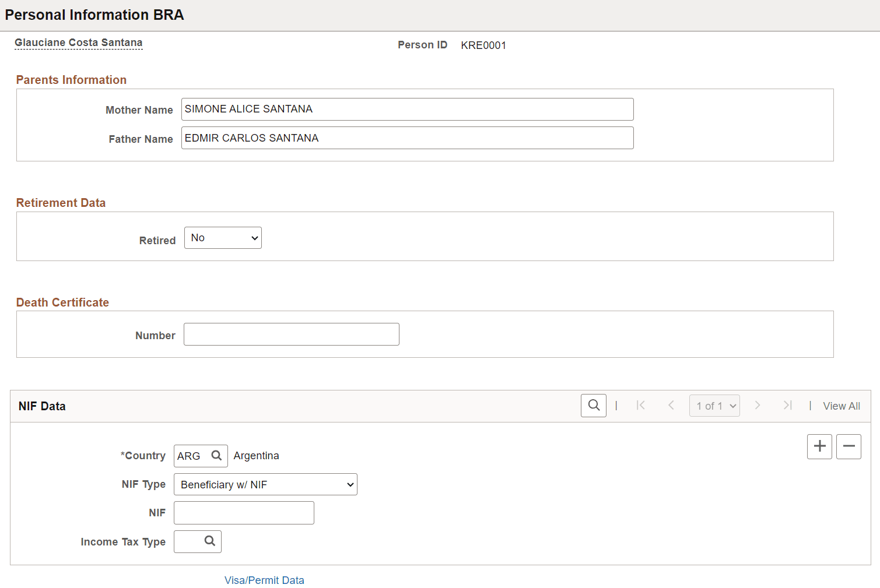Delete the current NIF row with minus icon
Viewport: 880px width, 588px height.
coord(849,446)
